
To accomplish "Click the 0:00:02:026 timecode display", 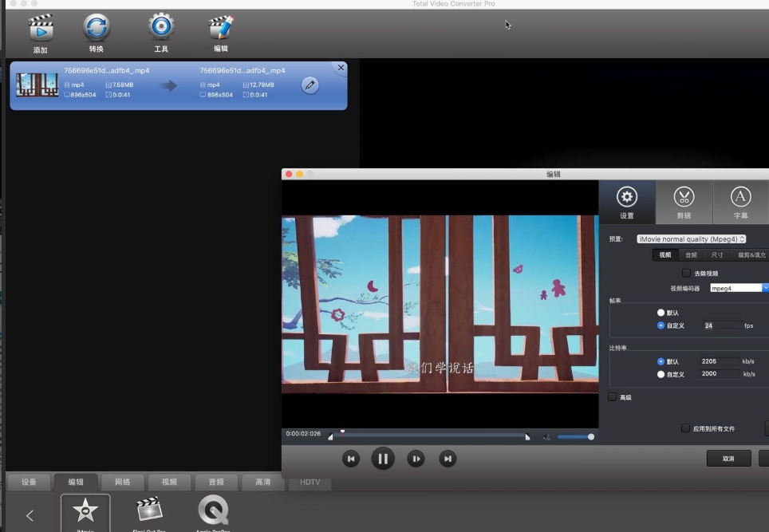I will [x=303, y=433].
